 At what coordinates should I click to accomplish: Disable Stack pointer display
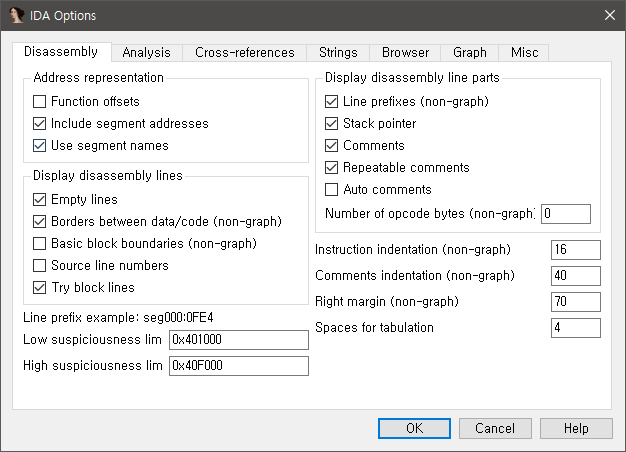pyautogui.click(x=331, y=124)
